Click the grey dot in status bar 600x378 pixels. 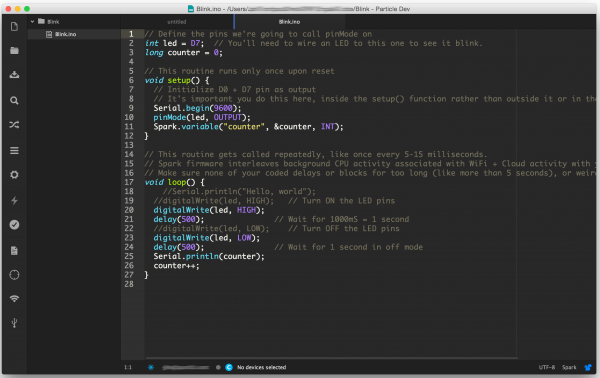218,367
